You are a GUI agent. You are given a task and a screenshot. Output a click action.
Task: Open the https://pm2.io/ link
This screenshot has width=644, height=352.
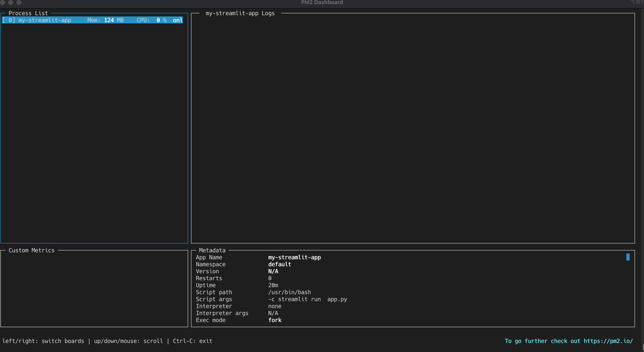[x=608, y=341]
